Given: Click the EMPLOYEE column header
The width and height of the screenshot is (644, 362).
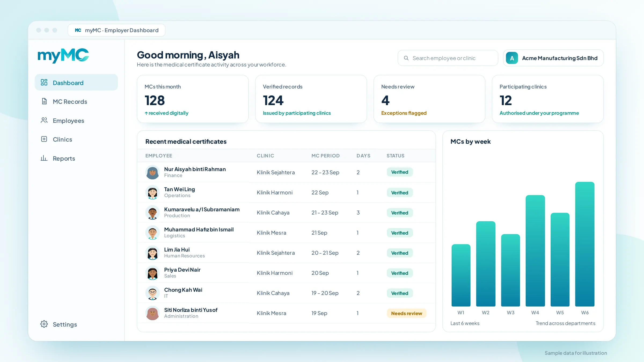Looking at the screenshot, I should click(x=159, y=156).
